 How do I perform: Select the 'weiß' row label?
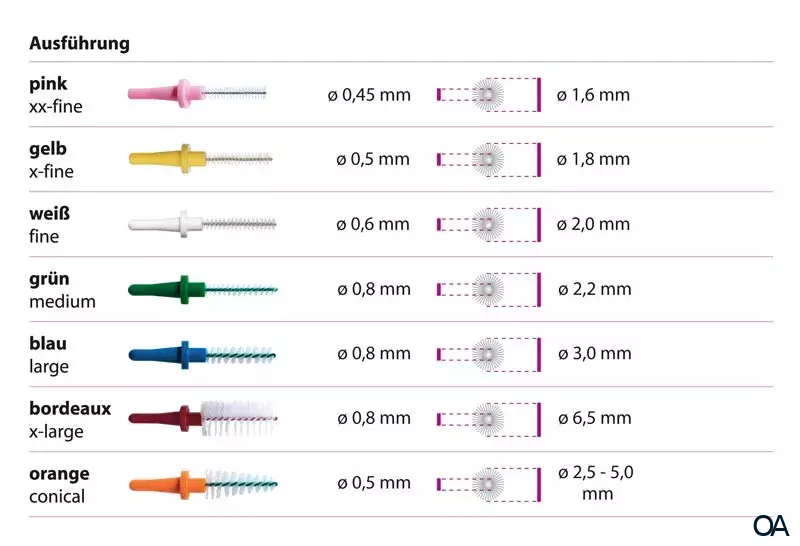48,214
